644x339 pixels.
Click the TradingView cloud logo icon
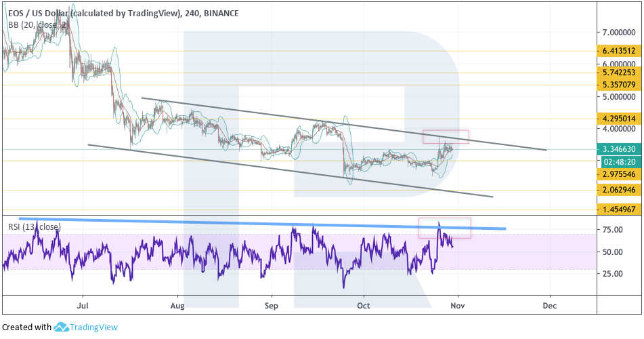pyautogui.click(x=61, y=327)
